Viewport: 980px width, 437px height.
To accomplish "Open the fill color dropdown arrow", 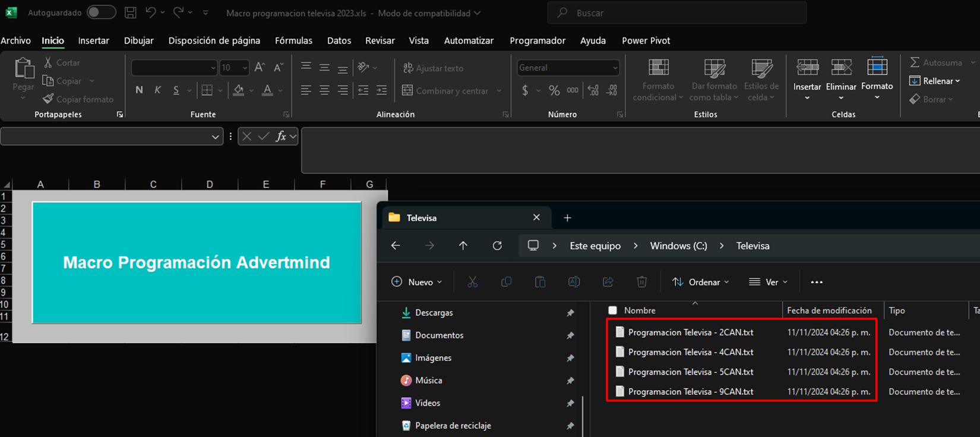I will coord(252,91).
